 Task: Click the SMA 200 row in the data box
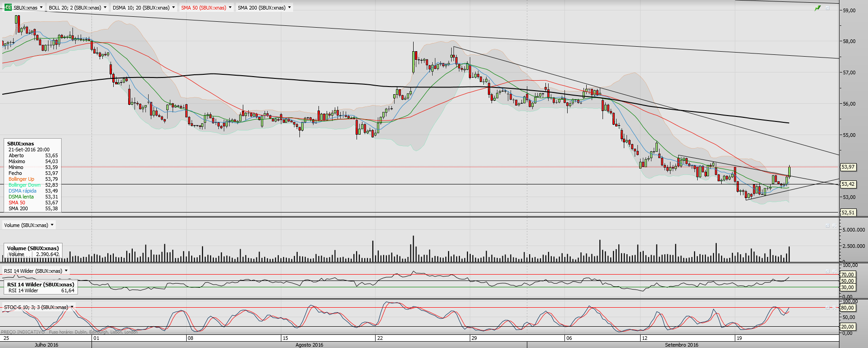tap(33, 208)
